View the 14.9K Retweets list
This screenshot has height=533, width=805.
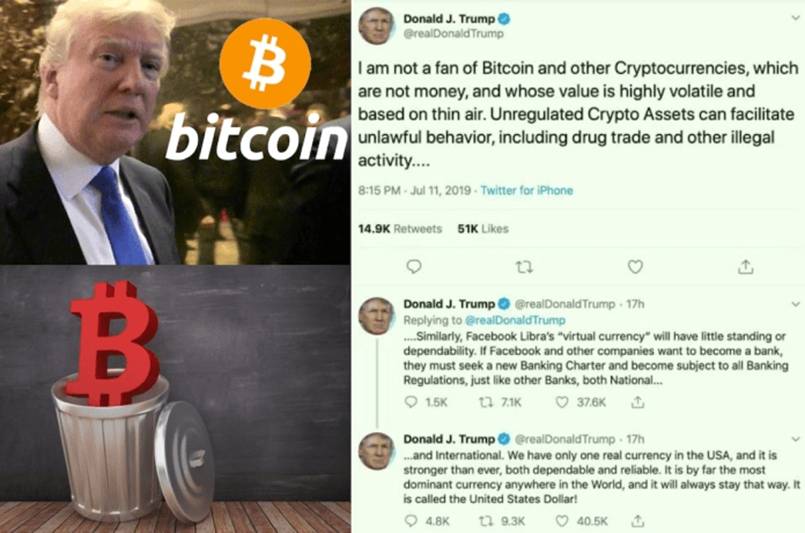click(399, 229)
